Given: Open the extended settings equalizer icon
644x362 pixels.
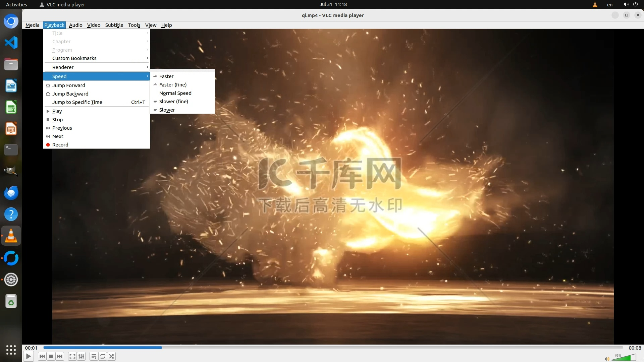Looking at the screenshot, I should (x=81, y=356).
